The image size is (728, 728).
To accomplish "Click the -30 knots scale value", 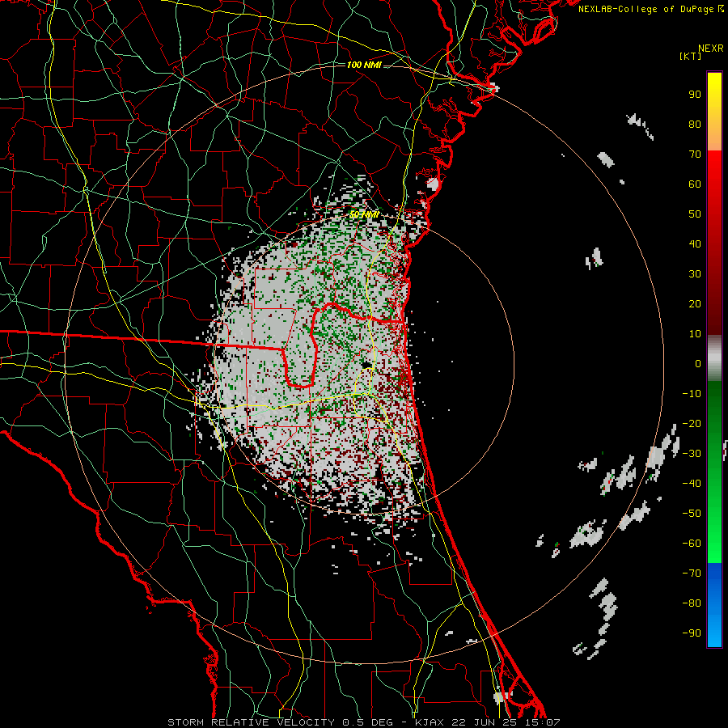I will click(x=692, y=454).
